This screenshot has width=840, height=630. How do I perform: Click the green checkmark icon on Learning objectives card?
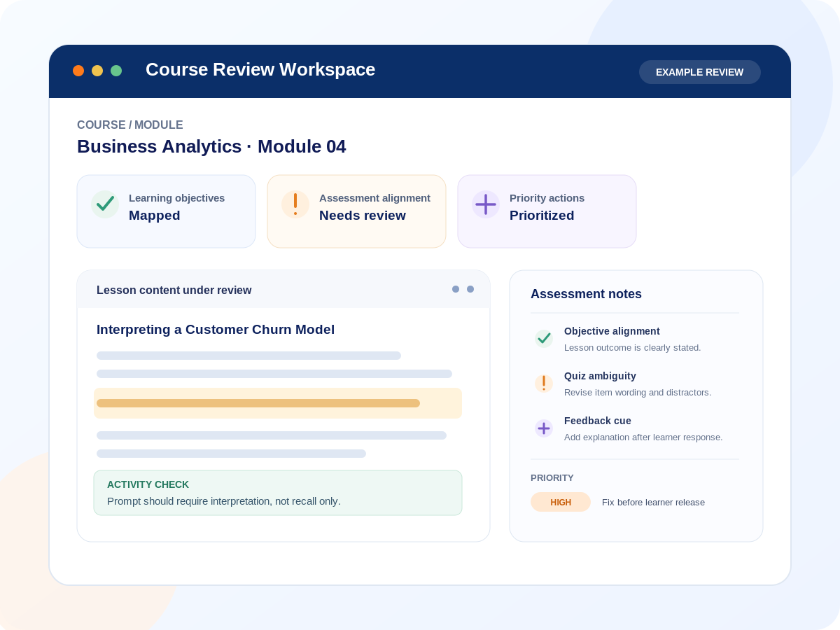tap(105, 204)
